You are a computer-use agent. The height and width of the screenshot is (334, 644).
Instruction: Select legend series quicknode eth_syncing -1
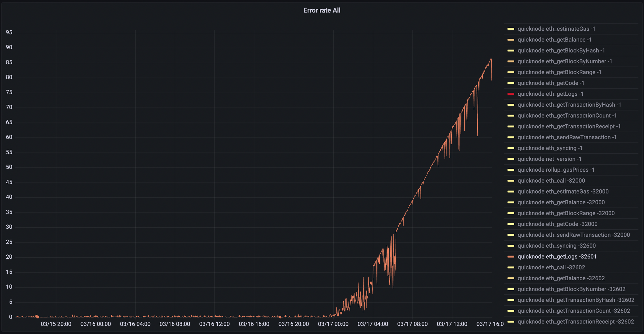point(550,148)
